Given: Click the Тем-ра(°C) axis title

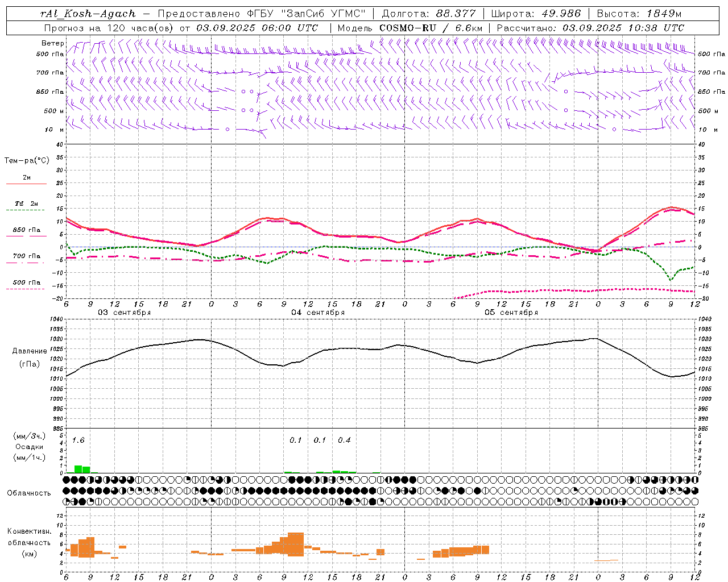Looking at the screenshot, I should [x=27, y=161].
